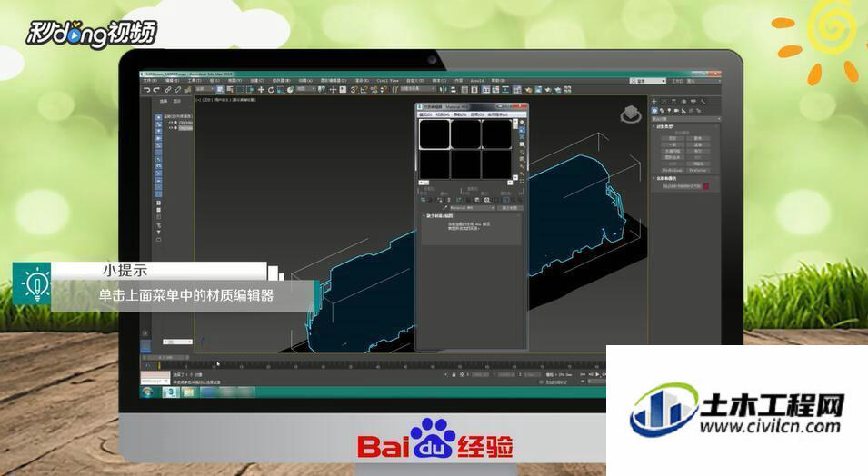Image resolution: width=868 pixels, height=476 pixels.
Task: Toggle Window/Crossing selection mode
Action: [x=250, y=90]
